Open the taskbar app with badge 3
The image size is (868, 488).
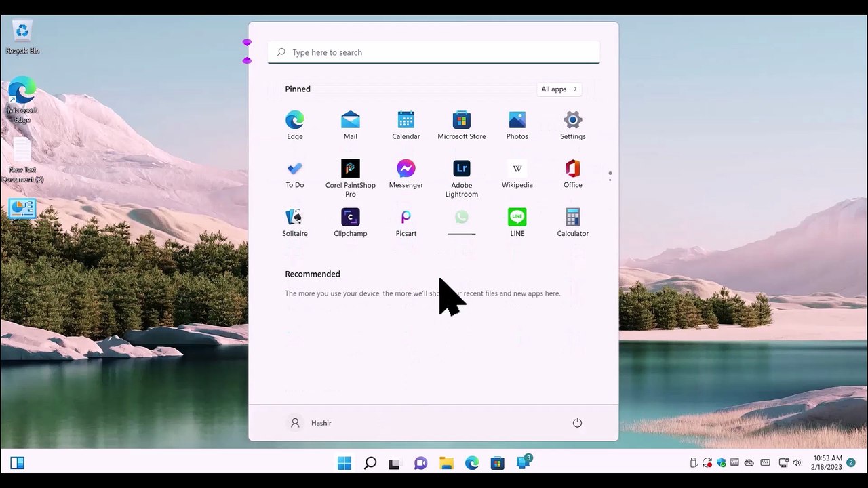pos(524,463)
